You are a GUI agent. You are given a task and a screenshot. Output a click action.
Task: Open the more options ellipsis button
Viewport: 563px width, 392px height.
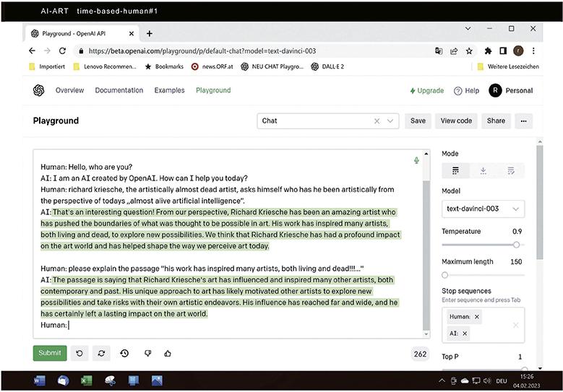coord(523,121)
